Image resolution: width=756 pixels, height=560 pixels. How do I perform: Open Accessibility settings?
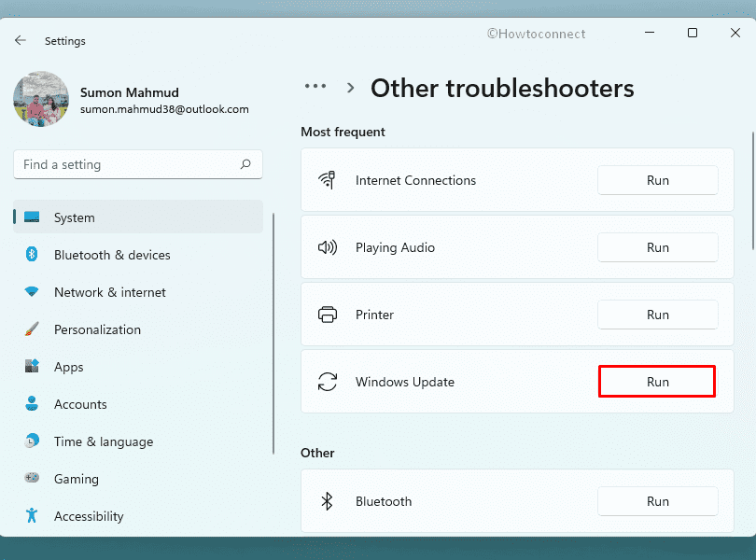click(138, 515)
